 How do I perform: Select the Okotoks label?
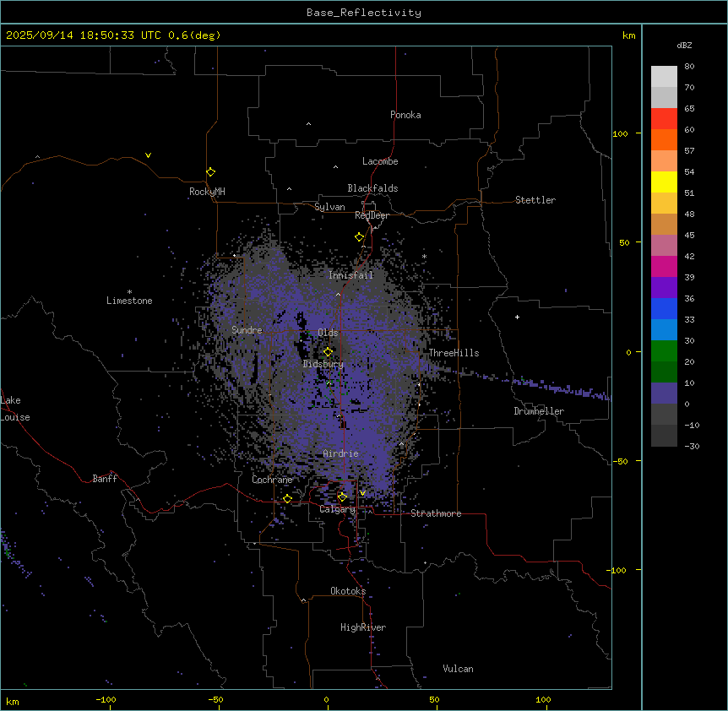(x=348, y=591)
